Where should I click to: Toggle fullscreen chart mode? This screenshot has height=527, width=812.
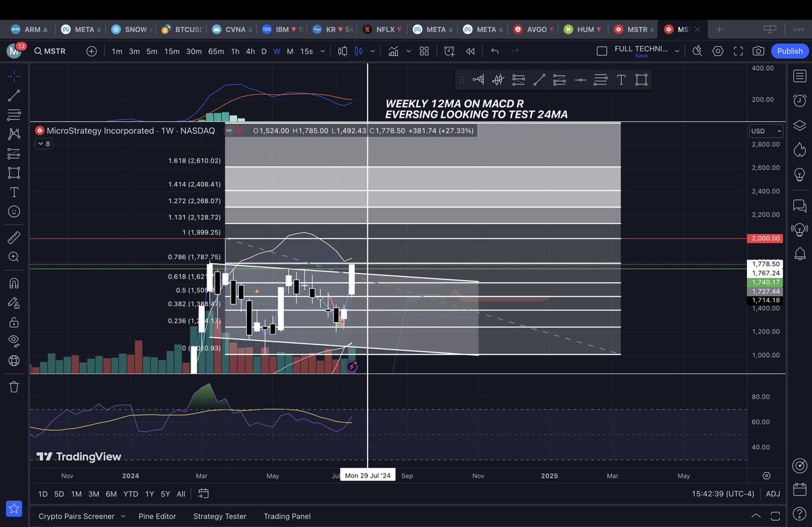click(x=738, y=51)
